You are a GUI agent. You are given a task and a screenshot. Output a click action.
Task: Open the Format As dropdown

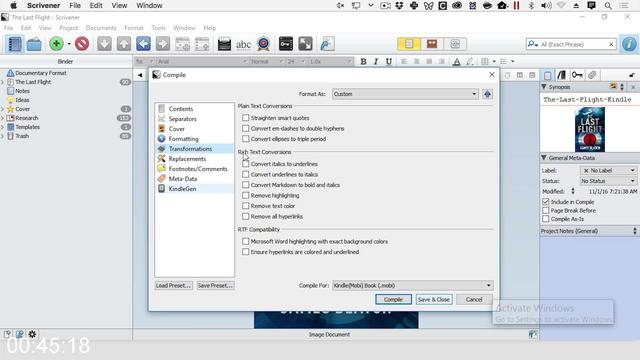[405, 94]
